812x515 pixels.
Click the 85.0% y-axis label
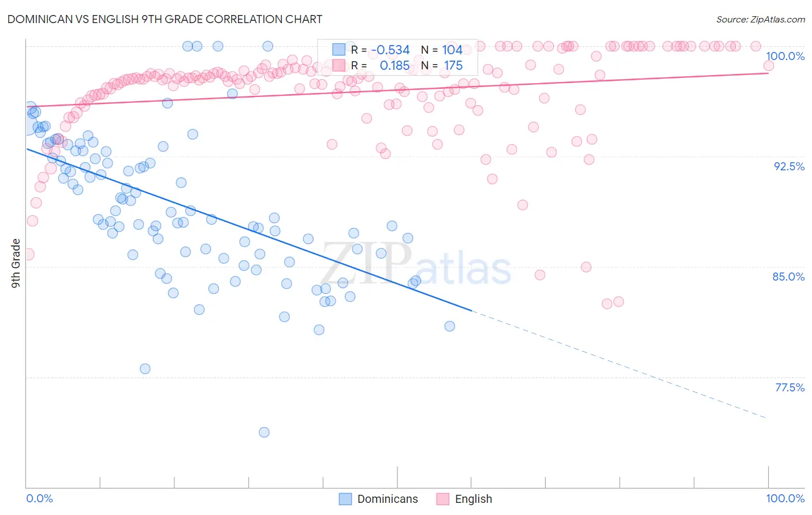coord(789,277)
